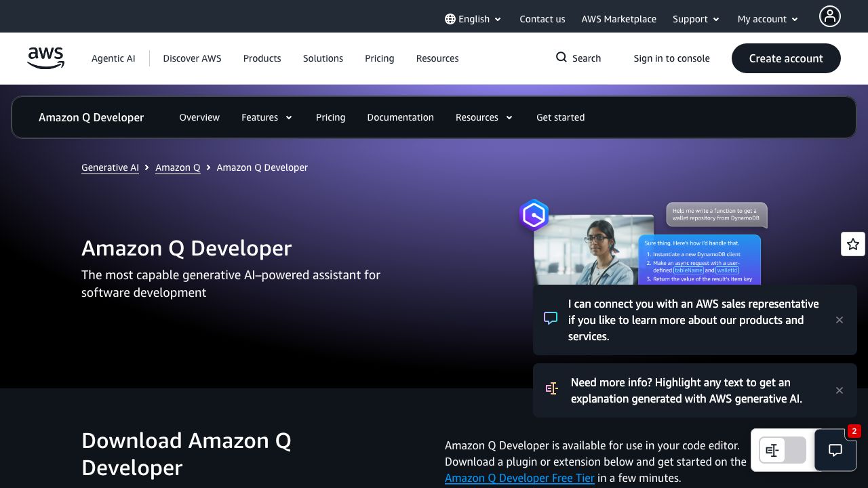Go to Pricing in Q Developer bar
Image resolution: width=868 pixels, height=488 pixels.
(x=330, y=117)
